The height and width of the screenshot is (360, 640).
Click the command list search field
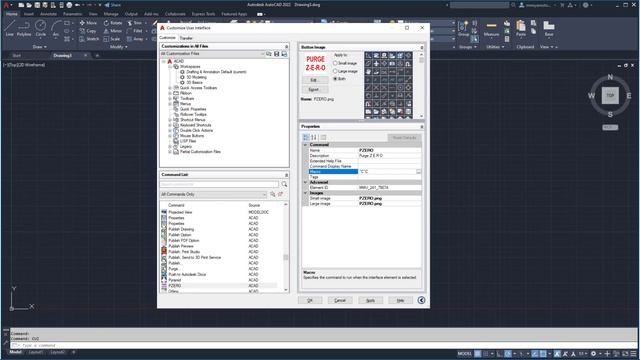point(220,184)
